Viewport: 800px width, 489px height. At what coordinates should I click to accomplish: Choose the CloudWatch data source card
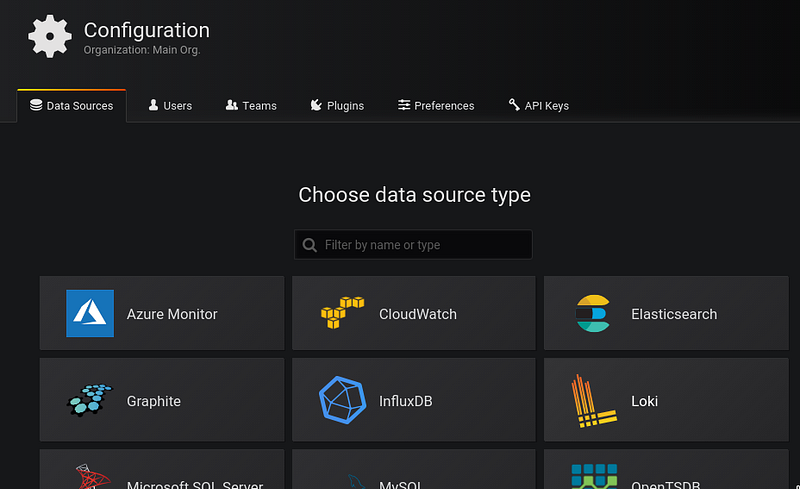pyautogui.click(x=414, y=313)
